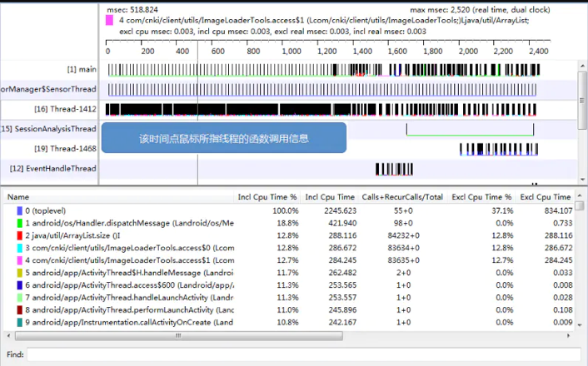Click the olive swatch of ActivityThread$H.handleMessage row
Viewport: 588px width, 366px height.
pyautogui.click(x=20, y=273)
